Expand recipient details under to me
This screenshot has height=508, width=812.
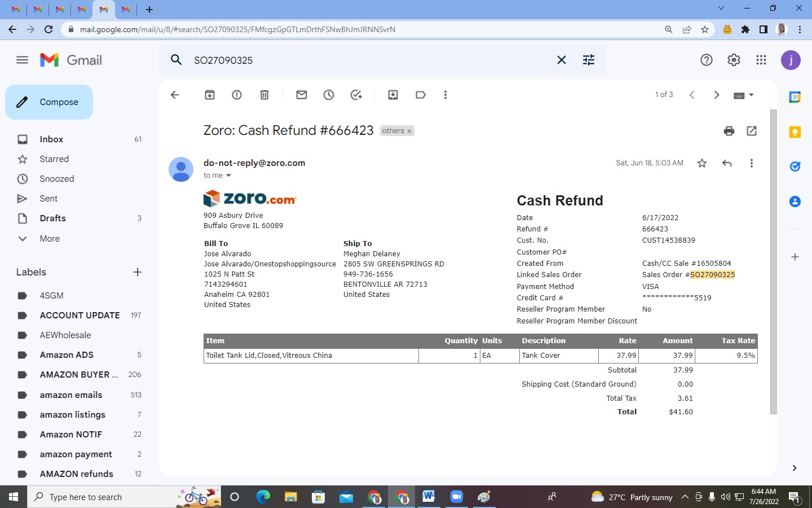228,176
